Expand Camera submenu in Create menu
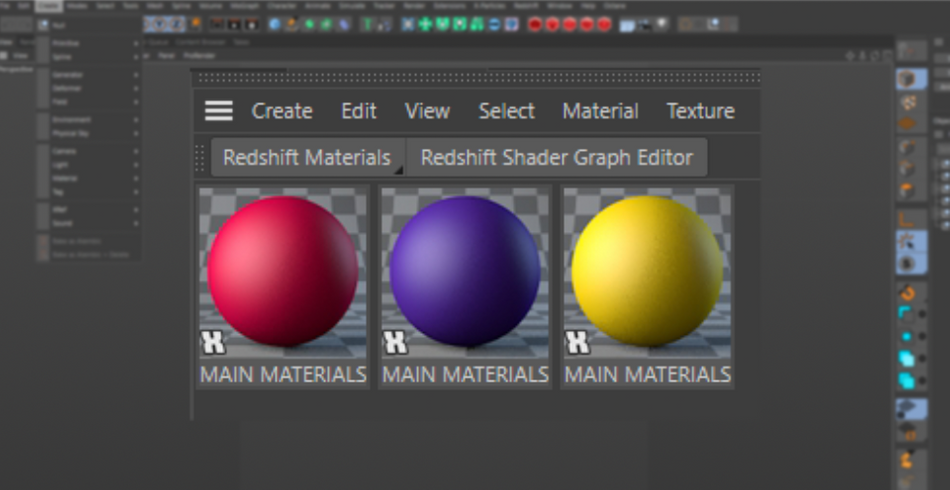The width and height of the screenshot is (950, 490). [88, 151]
